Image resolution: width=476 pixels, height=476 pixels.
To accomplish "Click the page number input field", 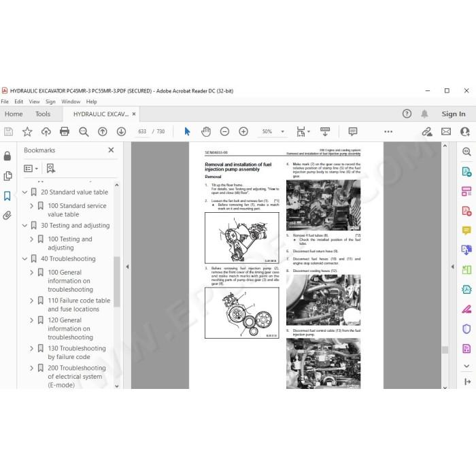I will point(142,131).
